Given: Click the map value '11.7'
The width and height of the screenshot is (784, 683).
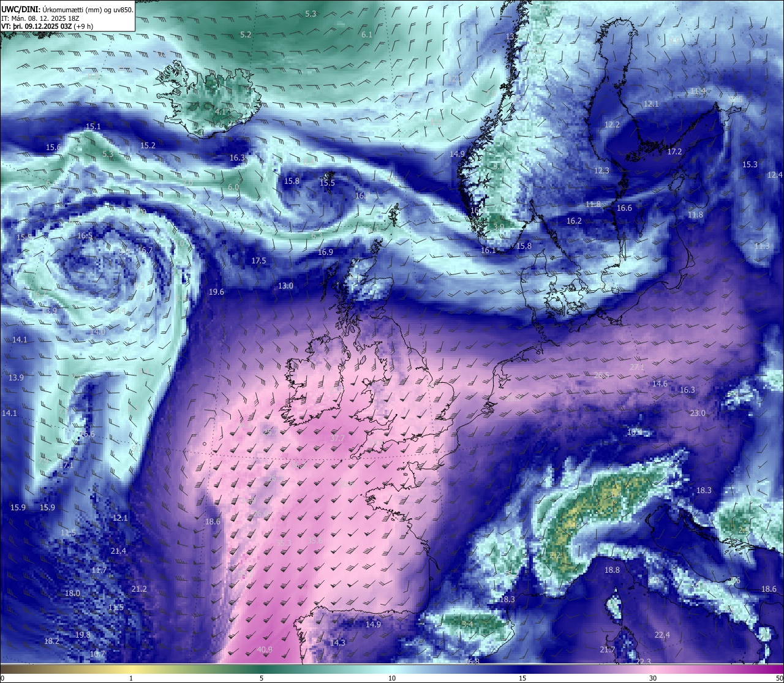Looking at the screenshot, I should click(99, 570).
